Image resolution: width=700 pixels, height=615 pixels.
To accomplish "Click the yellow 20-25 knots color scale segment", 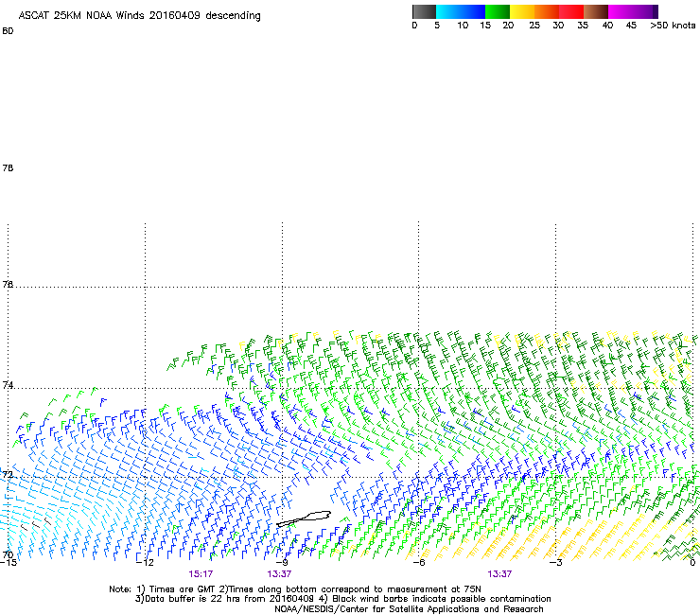I will coord(522,11).
